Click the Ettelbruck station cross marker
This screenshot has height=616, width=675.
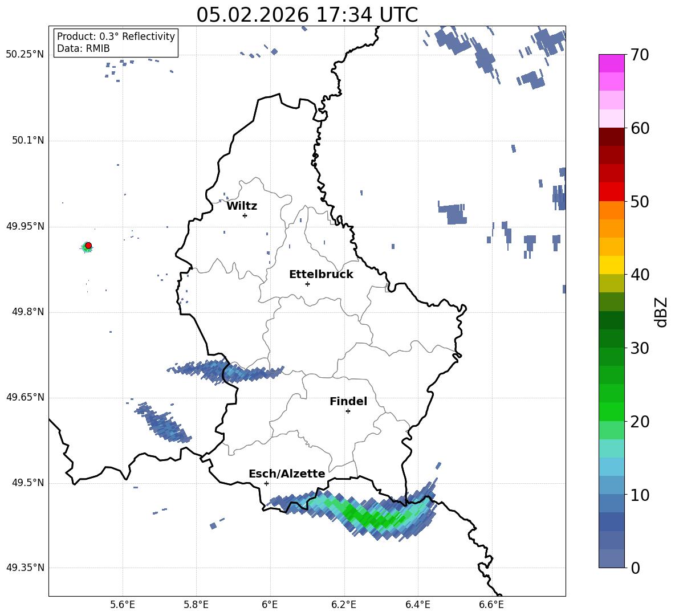(307, 284)
